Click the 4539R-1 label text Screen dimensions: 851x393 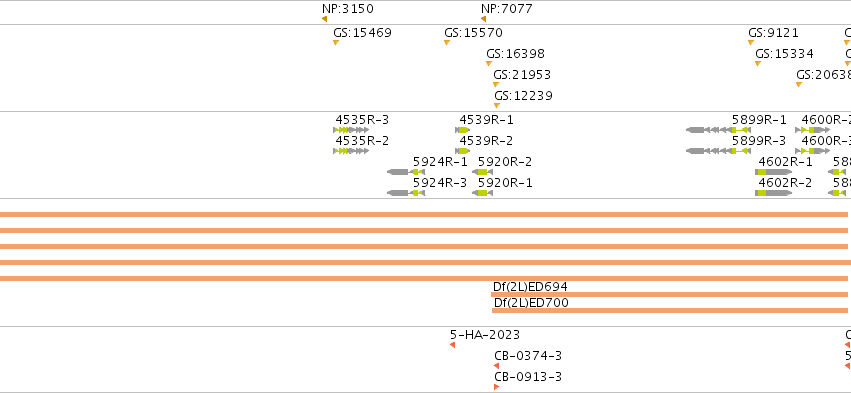tap(486, 120)
